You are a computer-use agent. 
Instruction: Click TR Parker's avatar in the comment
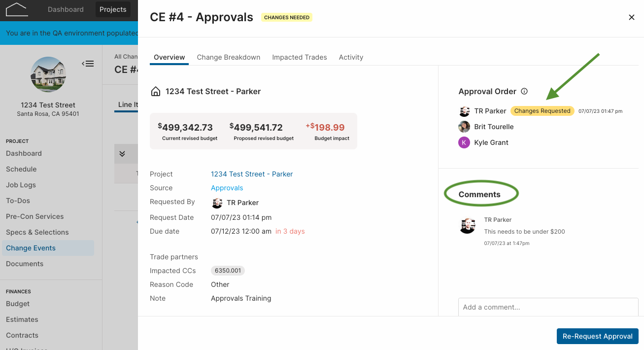[x=467, y=226]
